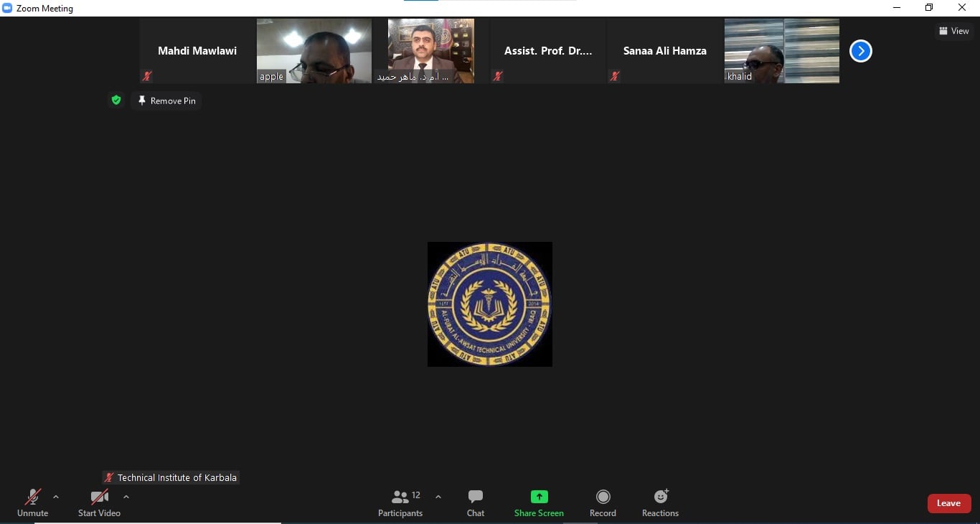Screen dimensions: 980x524
Task: Select Sanaa Ali Hamza participant tile
Action: (x=665, y=51)
